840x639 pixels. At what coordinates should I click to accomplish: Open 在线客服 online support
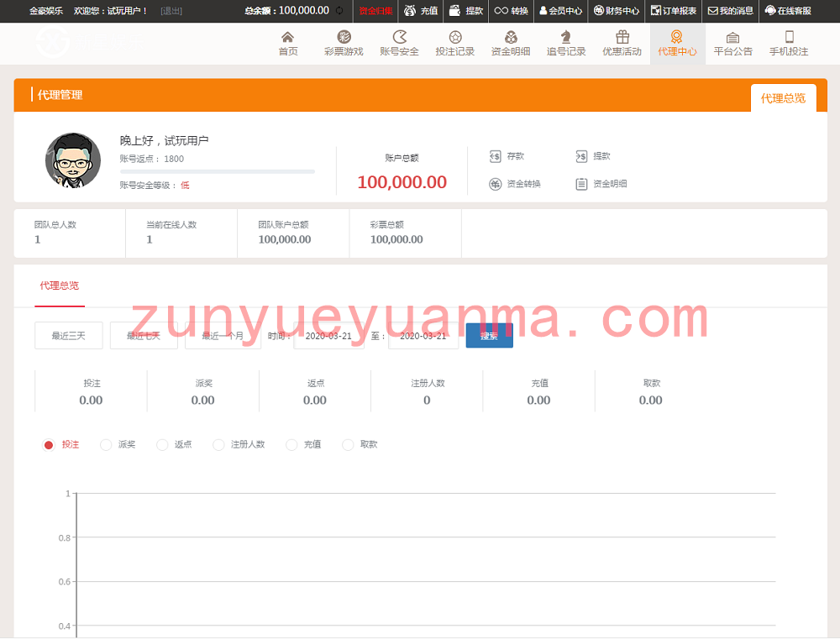(788, 11)
